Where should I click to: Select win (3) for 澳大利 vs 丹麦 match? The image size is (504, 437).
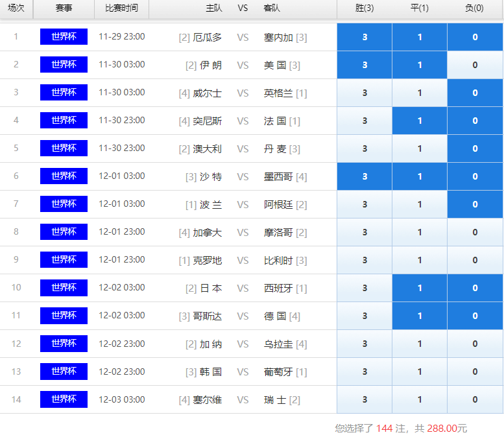[365, 148]
